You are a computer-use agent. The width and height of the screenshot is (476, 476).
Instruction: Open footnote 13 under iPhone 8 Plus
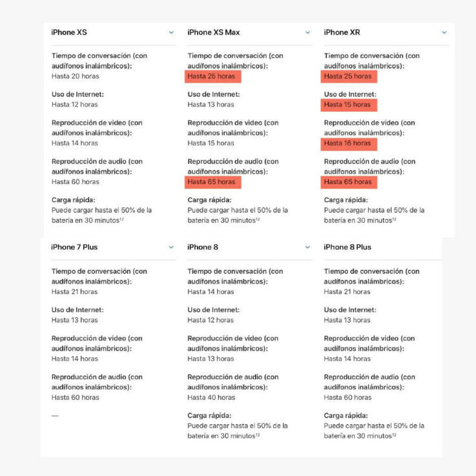[394, 435]
